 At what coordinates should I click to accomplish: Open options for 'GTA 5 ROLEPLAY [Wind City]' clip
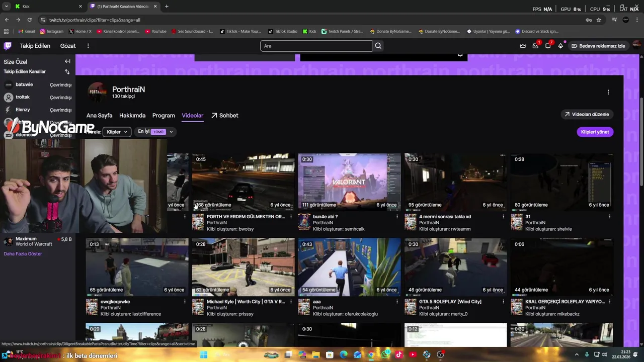(x=503, y=302)
